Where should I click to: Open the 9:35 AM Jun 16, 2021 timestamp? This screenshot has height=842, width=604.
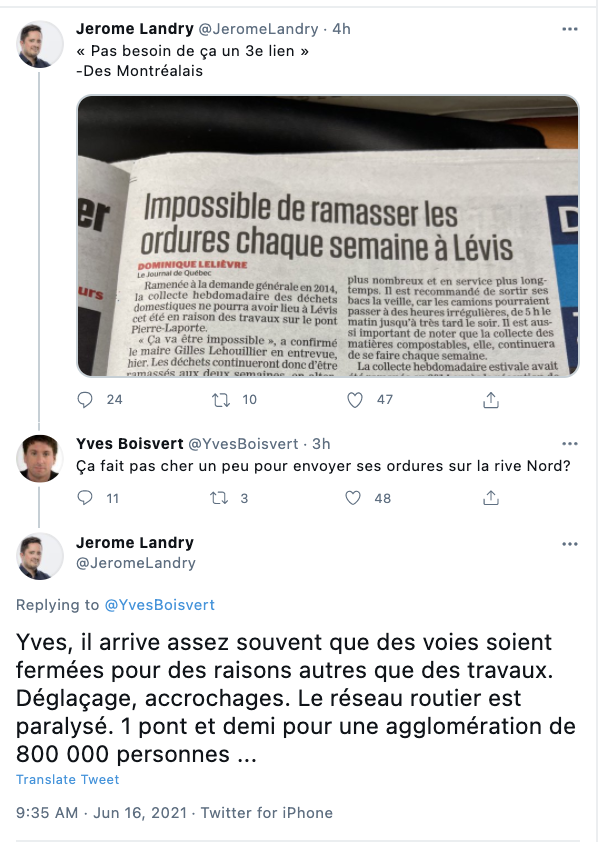(101, 812)
